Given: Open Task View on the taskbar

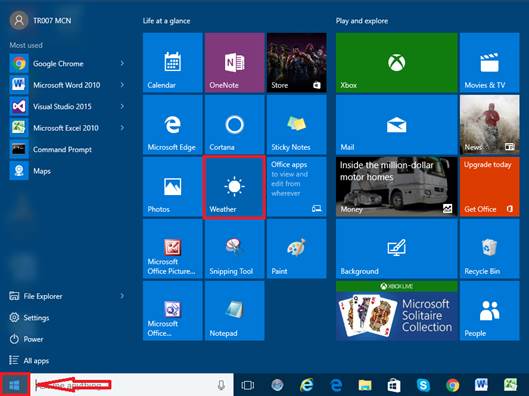Looking at the screenshot, I should (x=248, y=385).
